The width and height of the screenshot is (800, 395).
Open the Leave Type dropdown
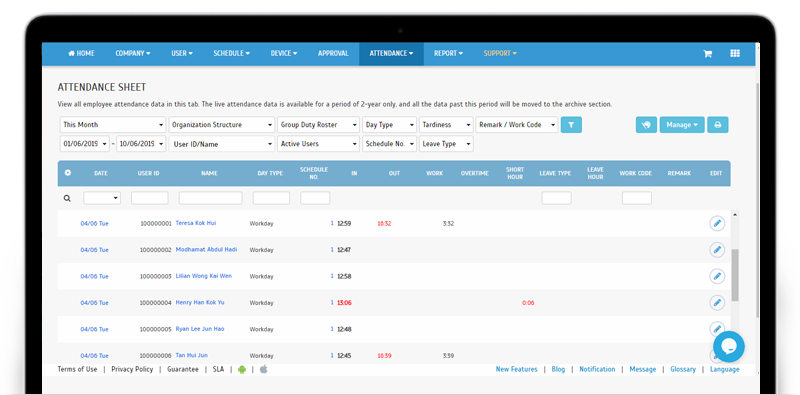(x=446, y=144)
